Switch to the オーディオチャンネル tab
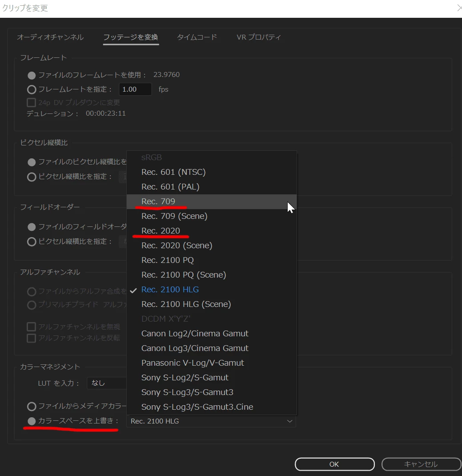Screen dimensions: 462x476 [50, 37]
